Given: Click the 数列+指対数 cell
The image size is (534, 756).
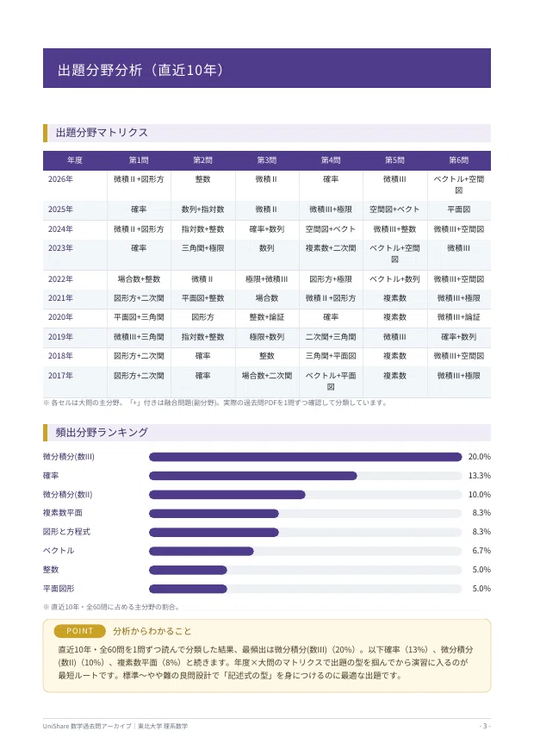Looking at the screenshot, I should pos(202,209).
